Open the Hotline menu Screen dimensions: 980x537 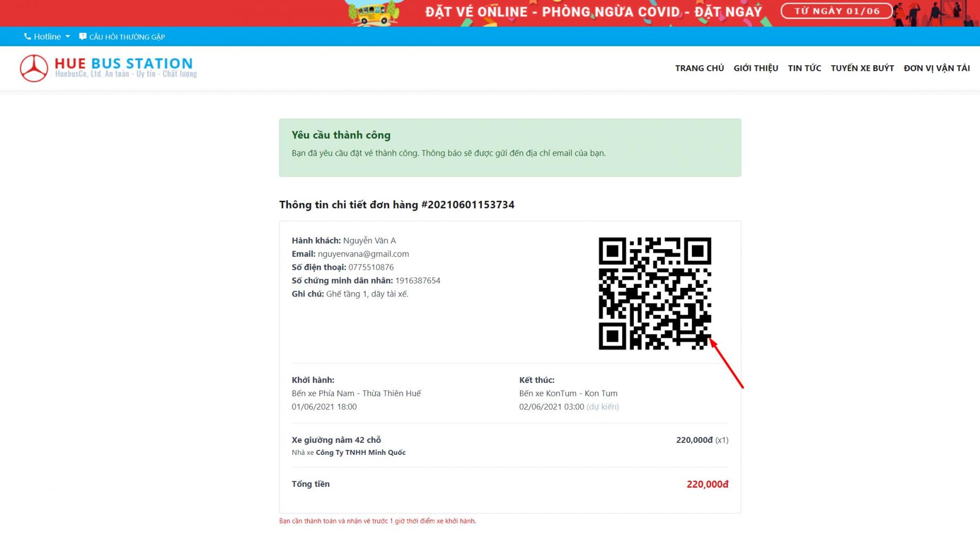(x=47, y=36)
